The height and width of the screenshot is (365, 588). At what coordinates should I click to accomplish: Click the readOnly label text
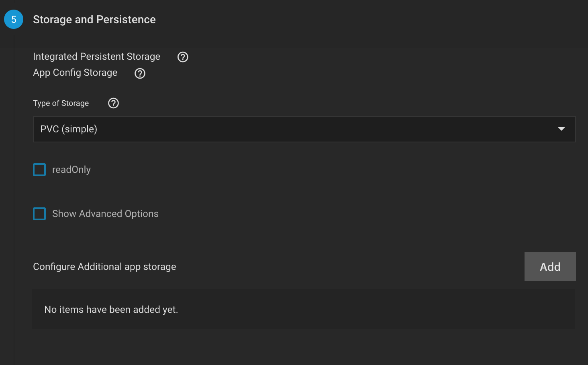point(71,170)
